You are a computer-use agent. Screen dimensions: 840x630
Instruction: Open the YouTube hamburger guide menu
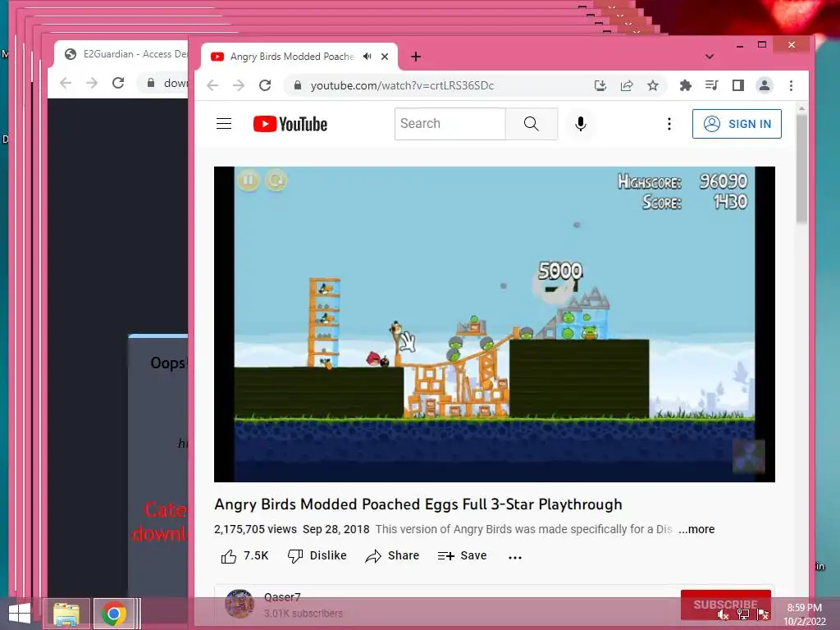pyautogui.click(x=224, y=124)
